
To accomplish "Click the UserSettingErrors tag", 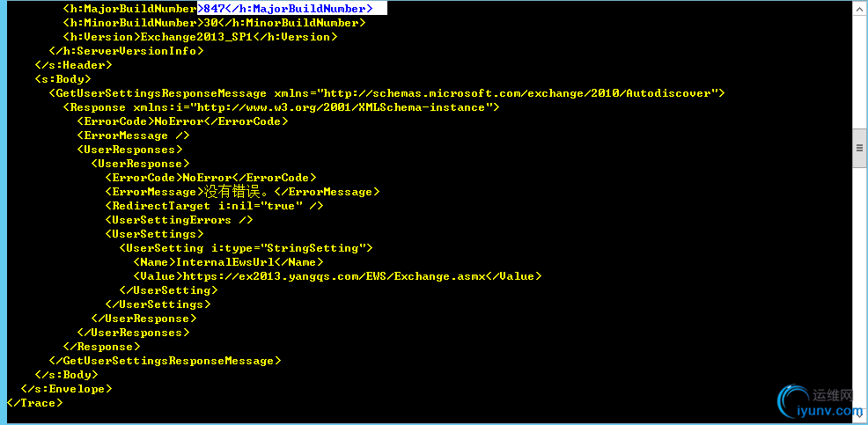I will [179, 220].
